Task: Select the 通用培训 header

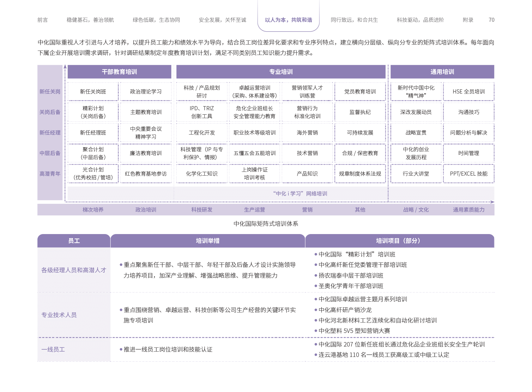Action: coord(442,72)
